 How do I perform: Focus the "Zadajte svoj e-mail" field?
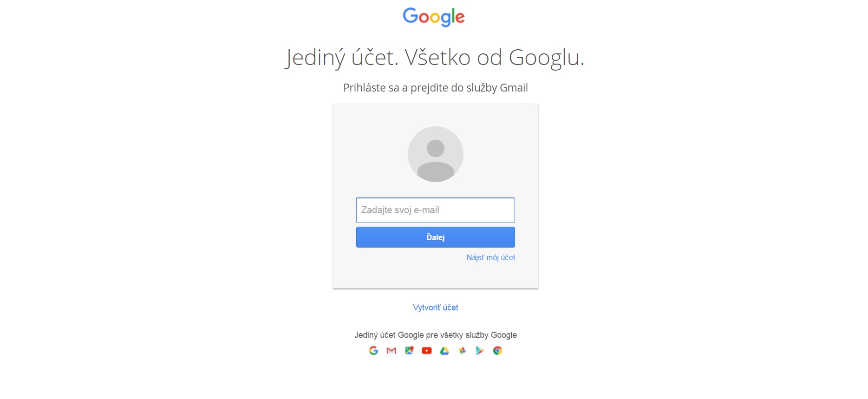[436, 210]
